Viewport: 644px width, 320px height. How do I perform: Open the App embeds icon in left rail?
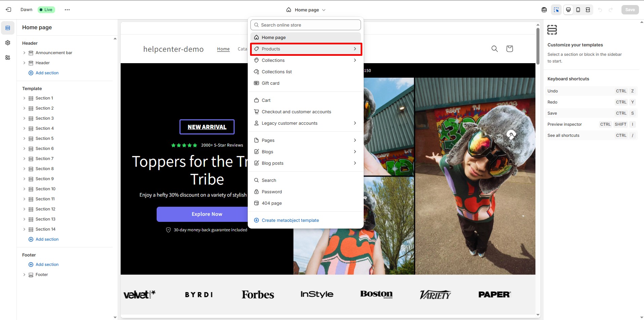tap(8, 57)
